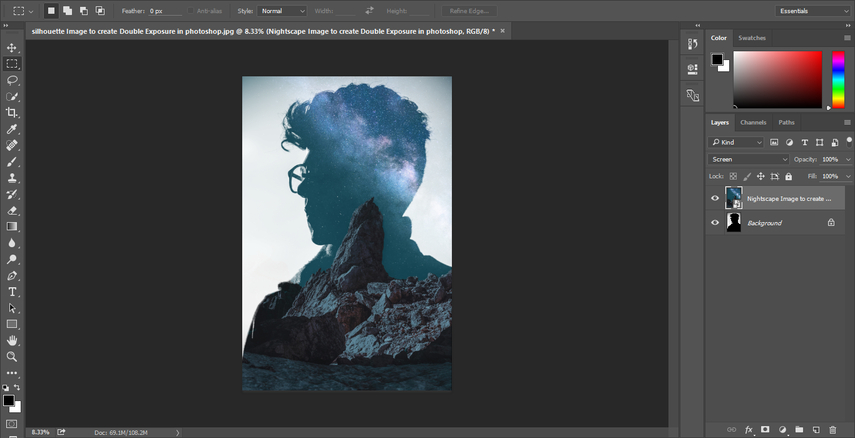Delete the layer with trash icon
This screenshot has height=438, width=855.
[x=832, y=430]
